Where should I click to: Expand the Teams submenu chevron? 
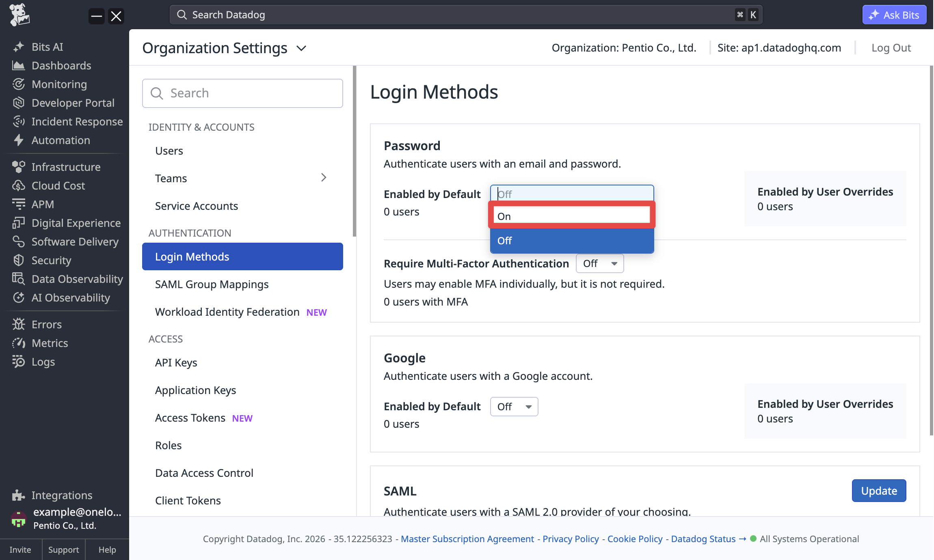pyautogui.click(x=324, y=178)
